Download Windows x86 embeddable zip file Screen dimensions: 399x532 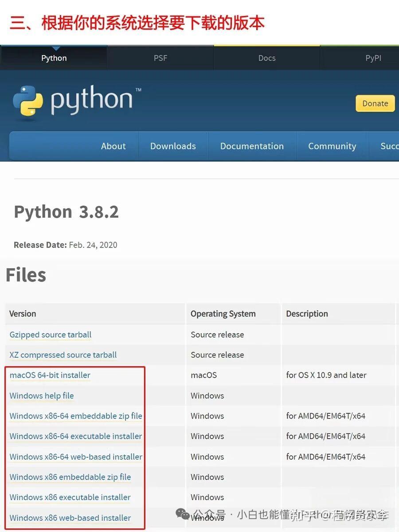[70, 477]
